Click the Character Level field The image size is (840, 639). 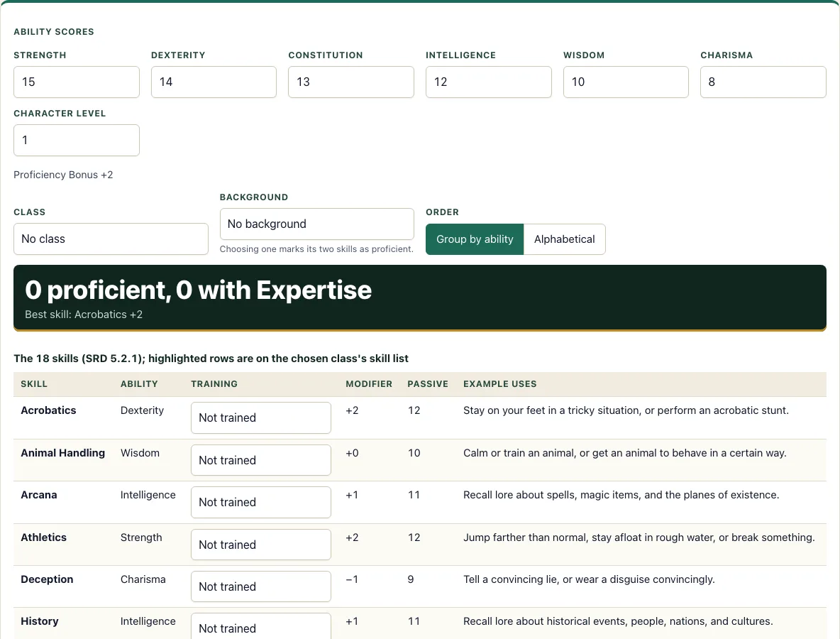pyautogui.click(x=77, y=141)
